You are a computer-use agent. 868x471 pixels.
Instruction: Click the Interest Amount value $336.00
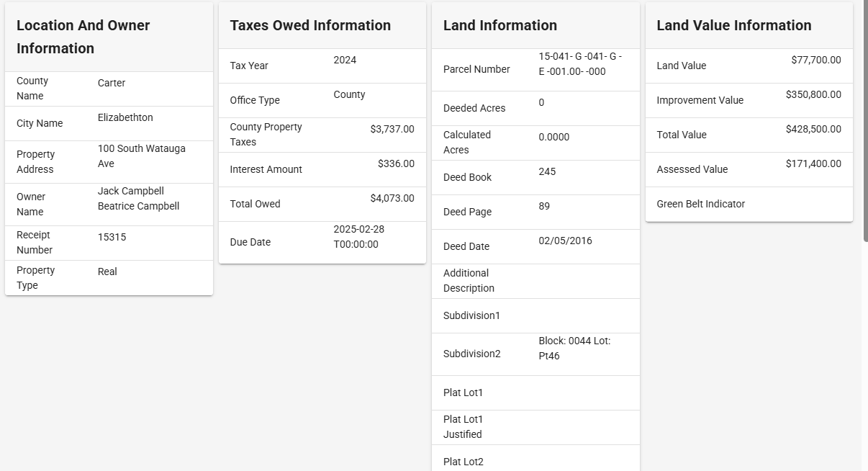click(395, 163)
